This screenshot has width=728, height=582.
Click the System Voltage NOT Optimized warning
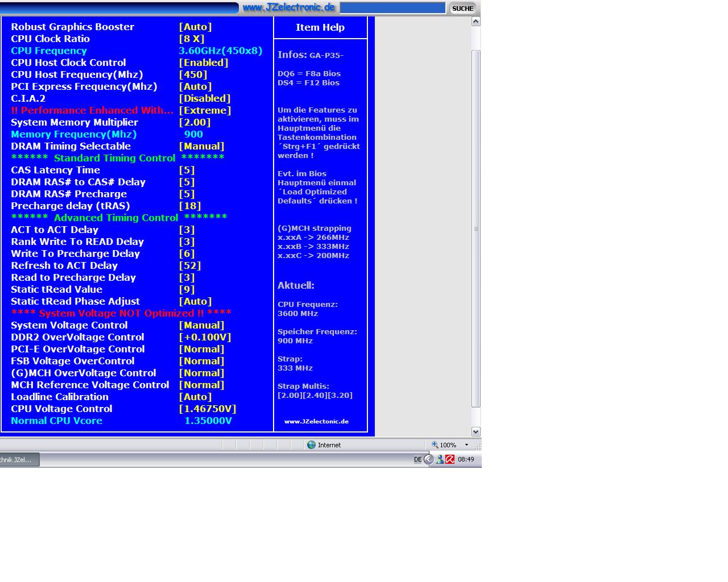[122, 313]
